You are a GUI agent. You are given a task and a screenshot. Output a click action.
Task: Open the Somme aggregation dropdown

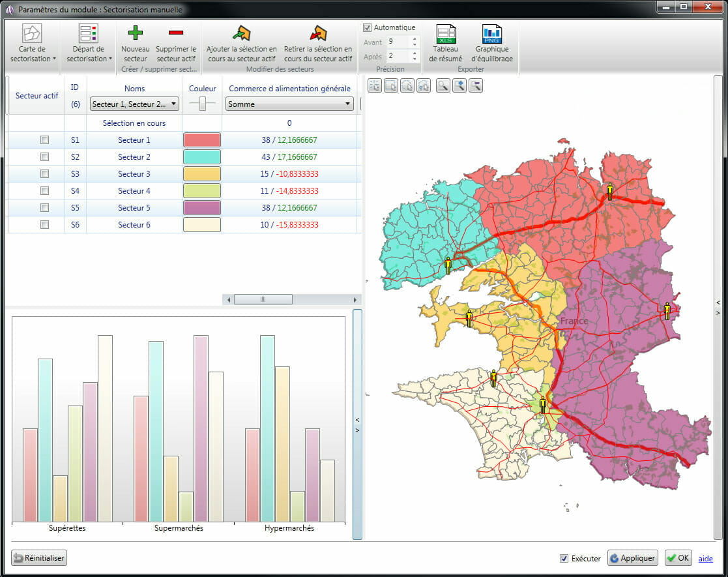pyautogui.click(x=289, y=104)
